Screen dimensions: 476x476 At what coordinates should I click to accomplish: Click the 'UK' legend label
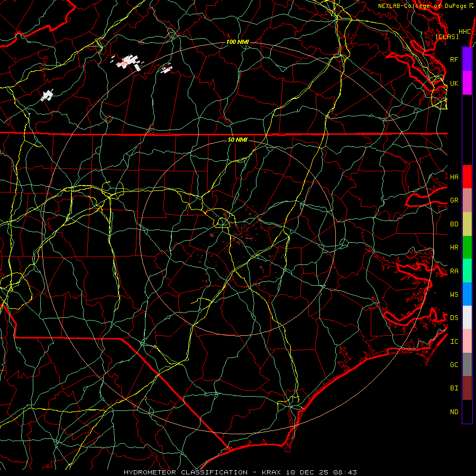pyautogui.click(x=454, y=83)
